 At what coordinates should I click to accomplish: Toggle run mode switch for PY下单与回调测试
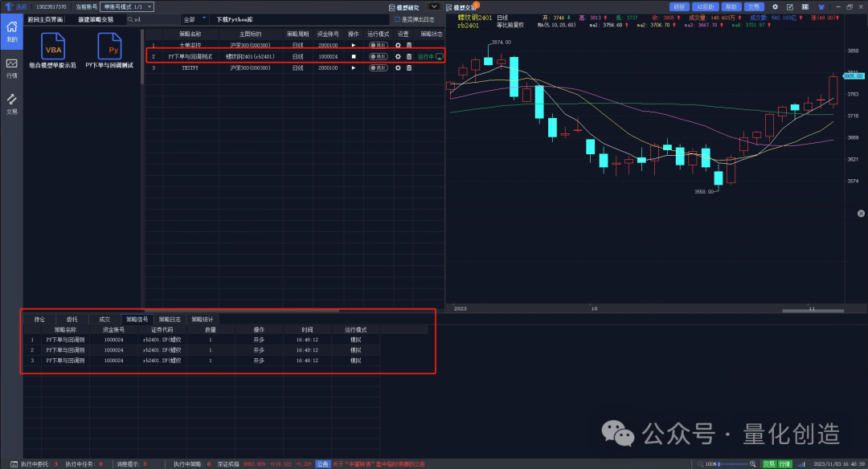[379, 56]
